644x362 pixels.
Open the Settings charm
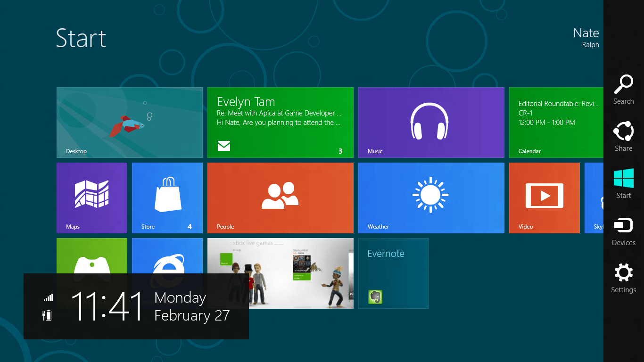(623, 277)
